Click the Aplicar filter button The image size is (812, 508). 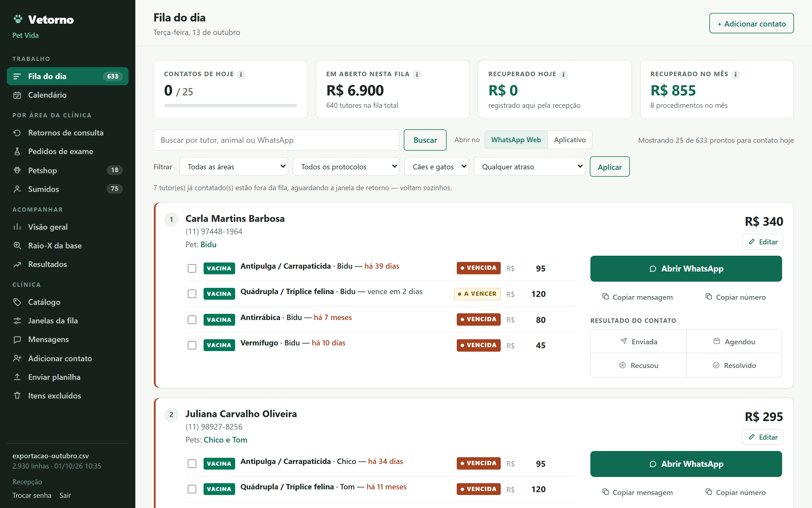tap(609, 167)
